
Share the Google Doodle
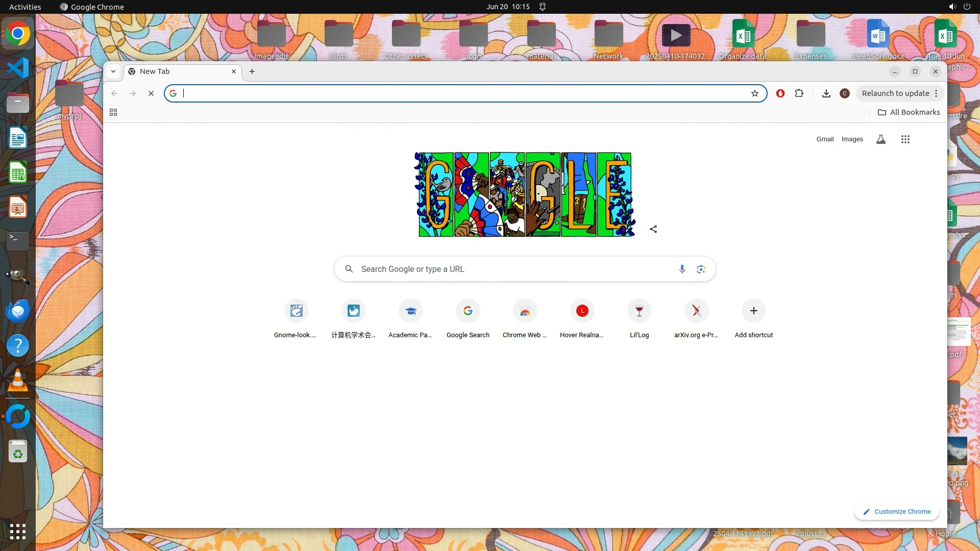click(x=653, y=229)
